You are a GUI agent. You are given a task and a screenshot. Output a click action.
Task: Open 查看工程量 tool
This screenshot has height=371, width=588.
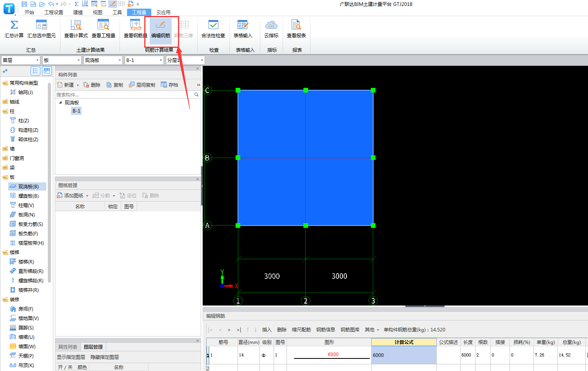(x=103, y=29)
